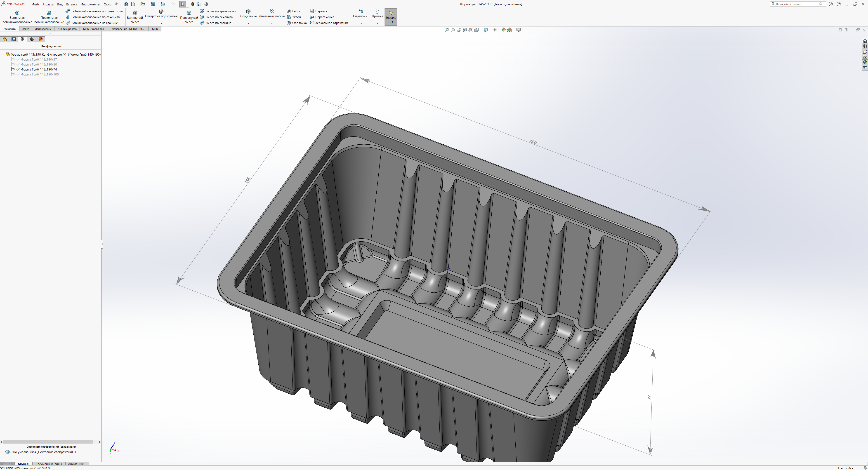Screen dimensions: 868x470
Task: Open DimXpertManager crosshair tab
Action: coord(32,39)
